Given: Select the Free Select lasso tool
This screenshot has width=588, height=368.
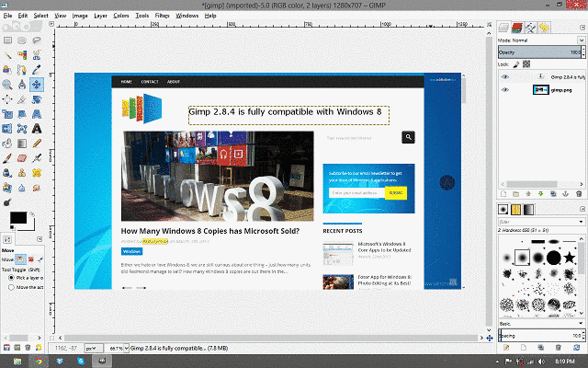Looking at the screenshot, I should [x=37, y=40].
